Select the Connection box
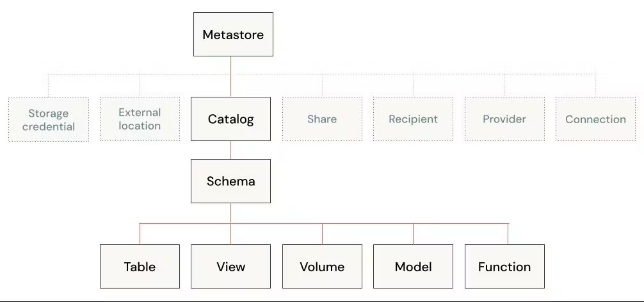This screenshot has height=302, width=644. (x=595, y=119)
